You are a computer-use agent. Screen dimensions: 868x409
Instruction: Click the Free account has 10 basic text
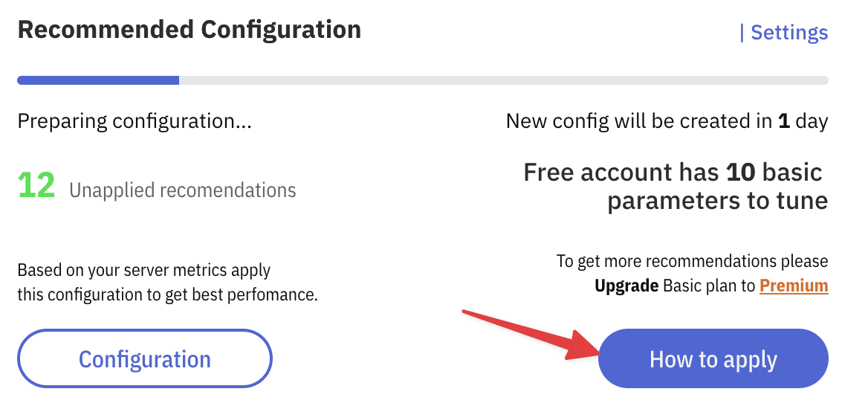(673, 173)
